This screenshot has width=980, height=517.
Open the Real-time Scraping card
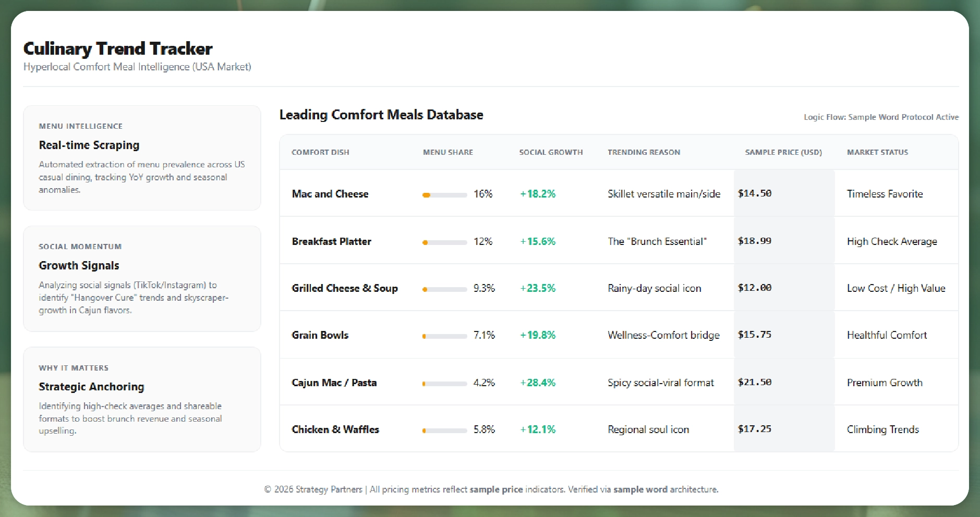coord(142,158)
